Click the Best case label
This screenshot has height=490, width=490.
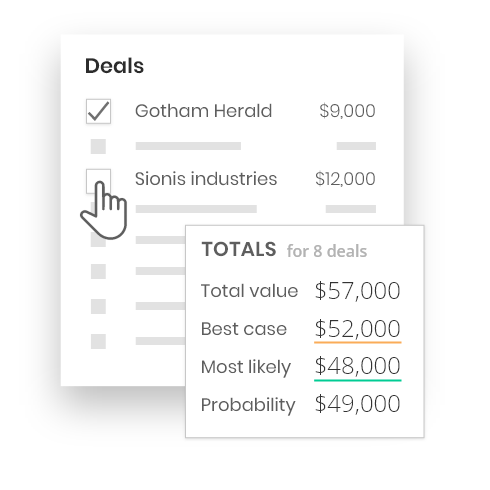pos(244,329)
